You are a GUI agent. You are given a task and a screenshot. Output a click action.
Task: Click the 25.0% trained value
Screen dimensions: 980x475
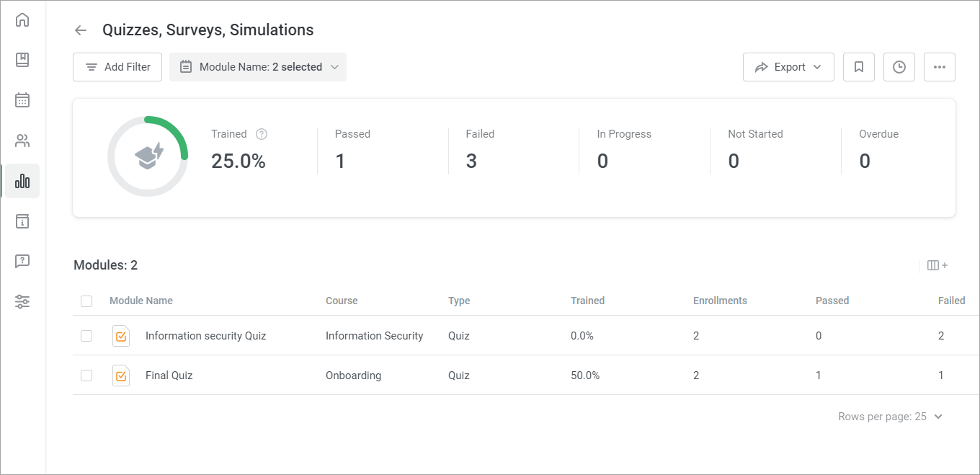tap(239, 161)
